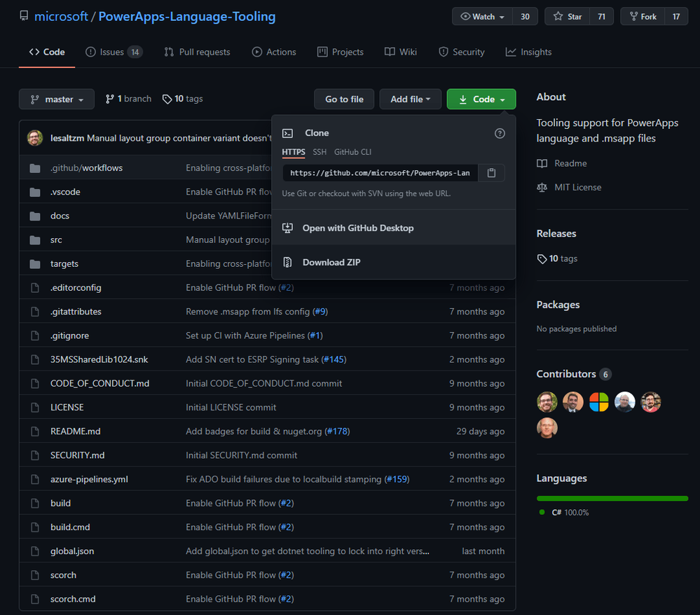Open pull request #145 link
The width and height of the screenshot is (700, 615).
point(334,360)
